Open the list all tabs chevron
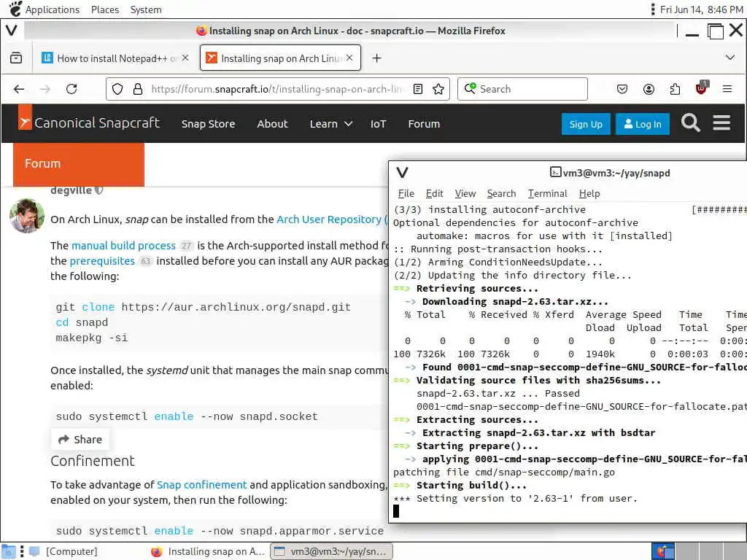 tap(729, 58)
